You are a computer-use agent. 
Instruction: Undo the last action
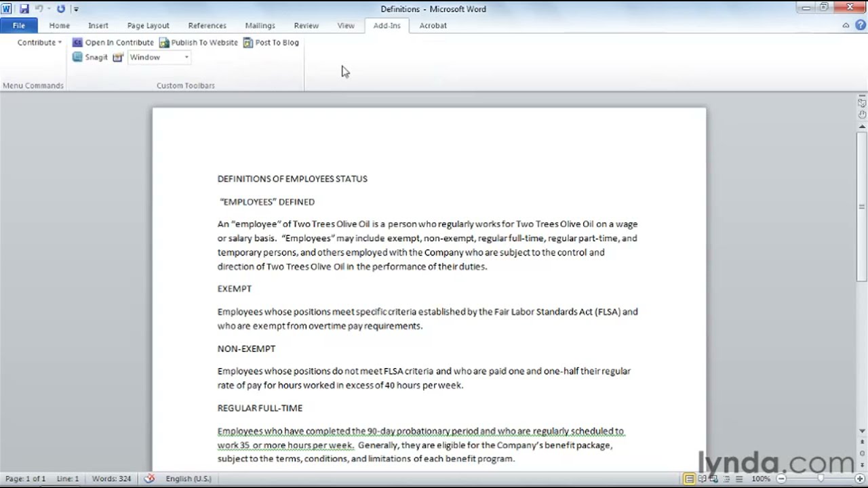click(x=39, y=9)
